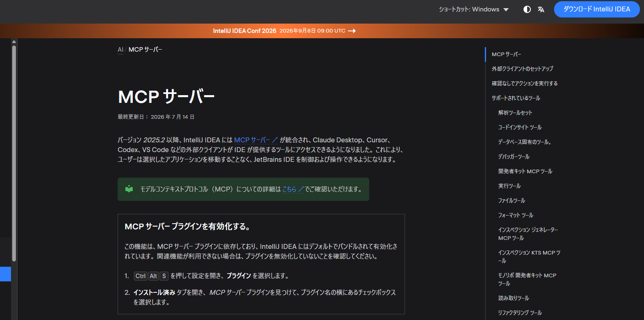Click the highlighted blue item in left sidebar
The width and height of the screenshot is (644, 320).
coord(5,274)
